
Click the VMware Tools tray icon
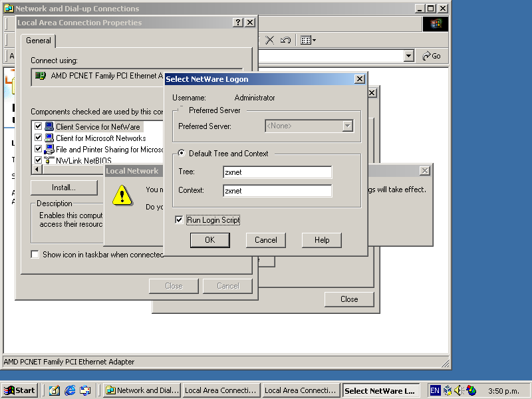[448, 390]
